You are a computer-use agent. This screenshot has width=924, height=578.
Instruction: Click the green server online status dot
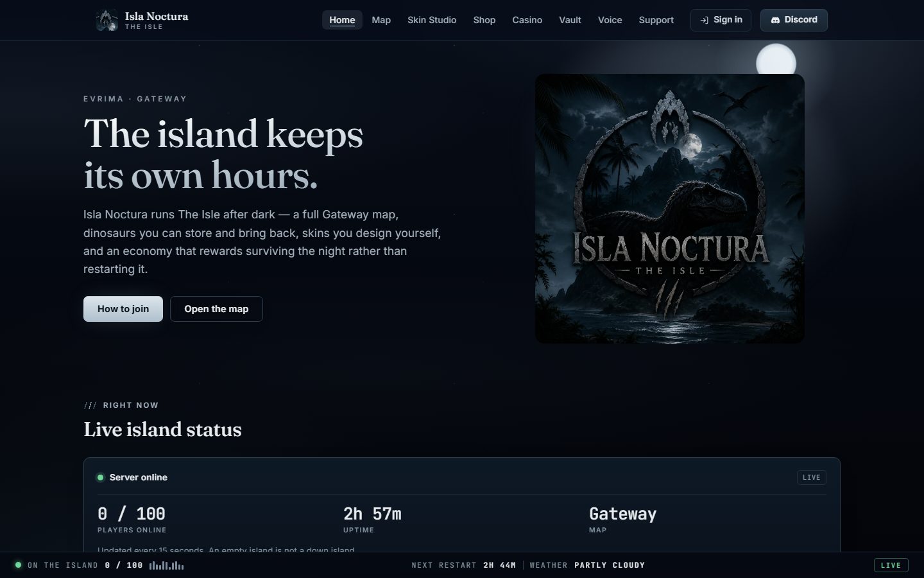coord(100,477)
